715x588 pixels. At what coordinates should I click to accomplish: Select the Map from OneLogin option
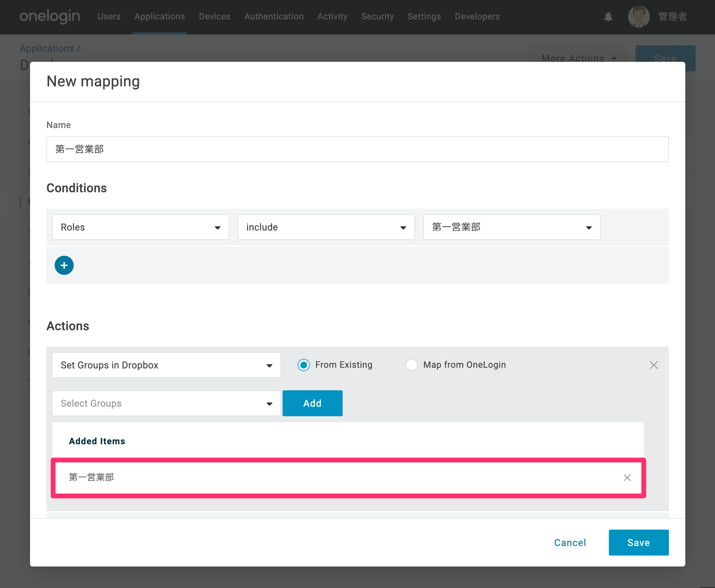click(x=412, y=365)
